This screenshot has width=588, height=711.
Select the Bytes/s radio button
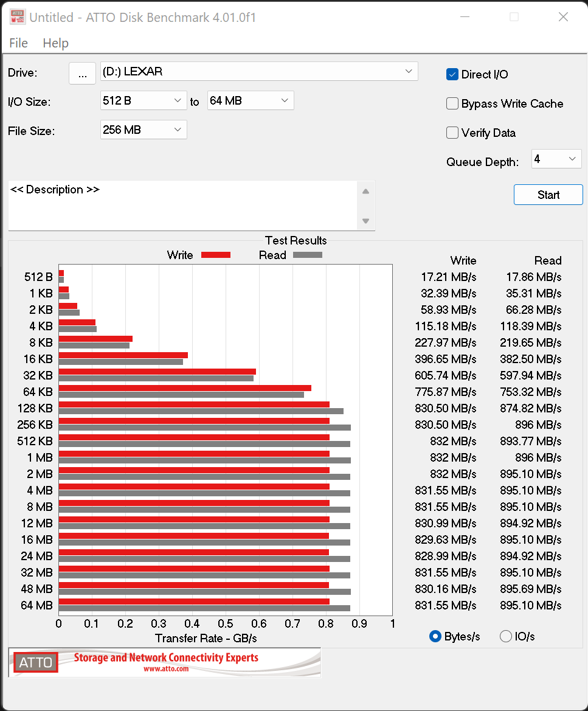click(x=435, y=636)
